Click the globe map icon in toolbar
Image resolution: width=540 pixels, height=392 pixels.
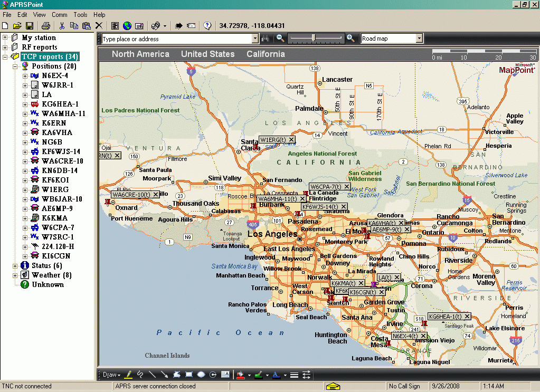127,25
